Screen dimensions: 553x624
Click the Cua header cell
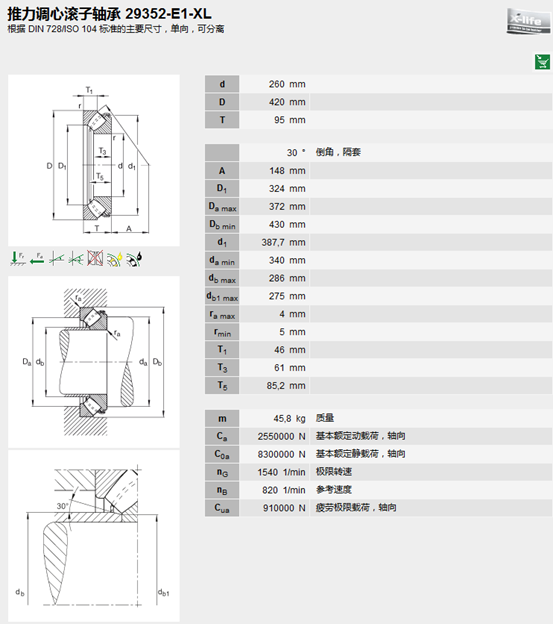pos(222,508)
